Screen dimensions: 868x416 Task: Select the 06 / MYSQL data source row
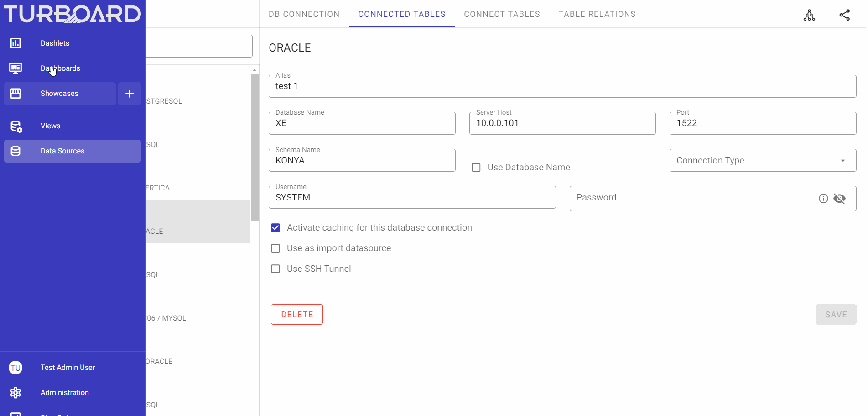tap(198, 308)
